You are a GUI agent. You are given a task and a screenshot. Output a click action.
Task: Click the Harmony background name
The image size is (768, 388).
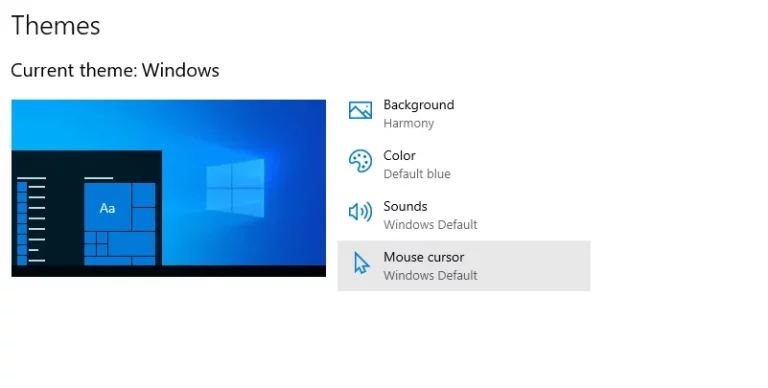[408, 123]
